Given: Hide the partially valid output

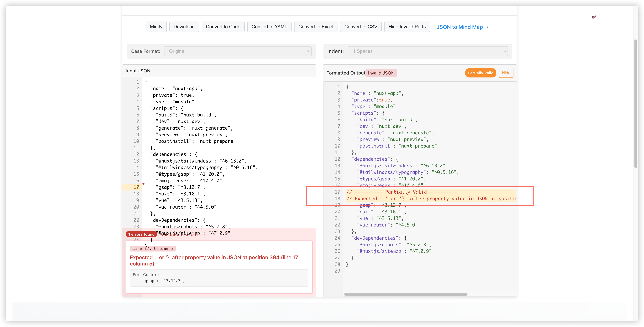Looking at the screenshot, I should (x=506, y=73).
